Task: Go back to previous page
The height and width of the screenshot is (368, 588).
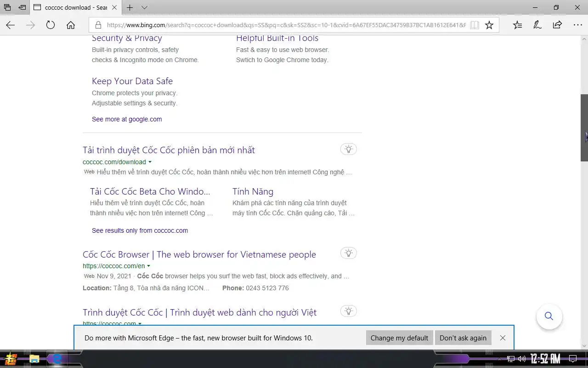Action: [x=10, y=25]
